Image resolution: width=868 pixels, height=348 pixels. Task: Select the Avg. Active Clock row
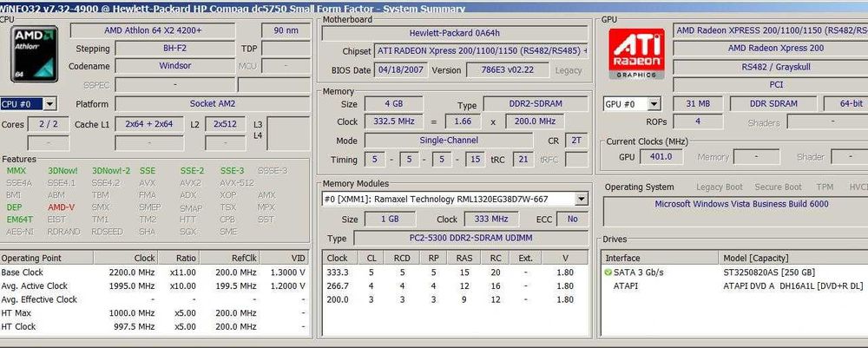point(154,286)
